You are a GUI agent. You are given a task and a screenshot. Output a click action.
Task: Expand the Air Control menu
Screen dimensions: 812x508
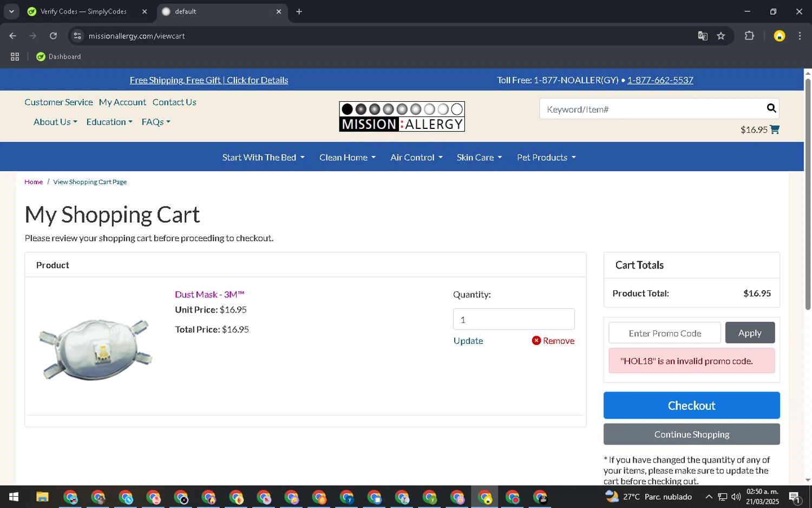tap(416, 158)
